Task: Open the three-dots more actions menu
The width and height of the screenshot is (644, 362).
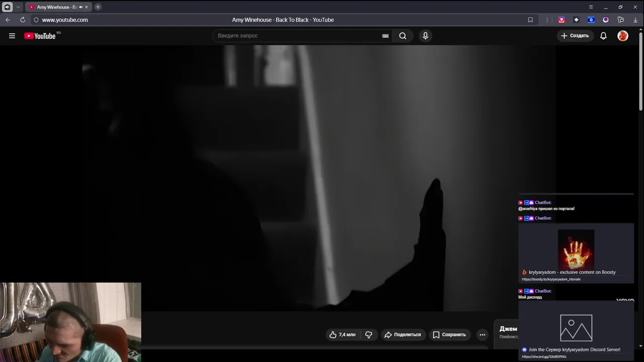Action: pyautogui.click(x=482, y=334)
